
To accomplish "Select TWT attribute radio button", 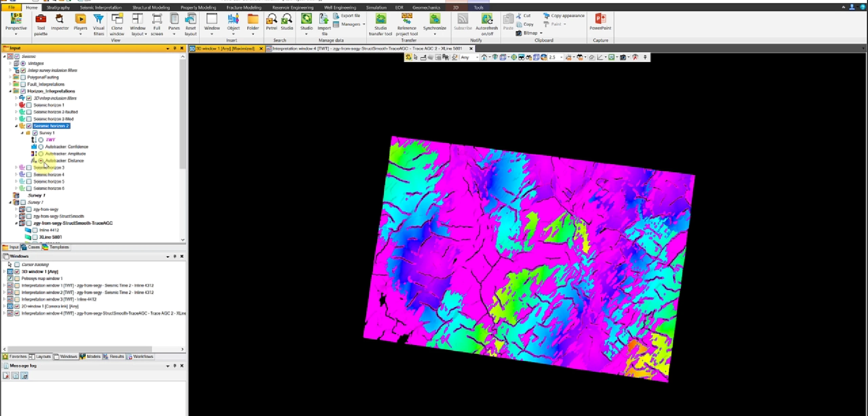I will pyautogui.click(x=41, y=140).
